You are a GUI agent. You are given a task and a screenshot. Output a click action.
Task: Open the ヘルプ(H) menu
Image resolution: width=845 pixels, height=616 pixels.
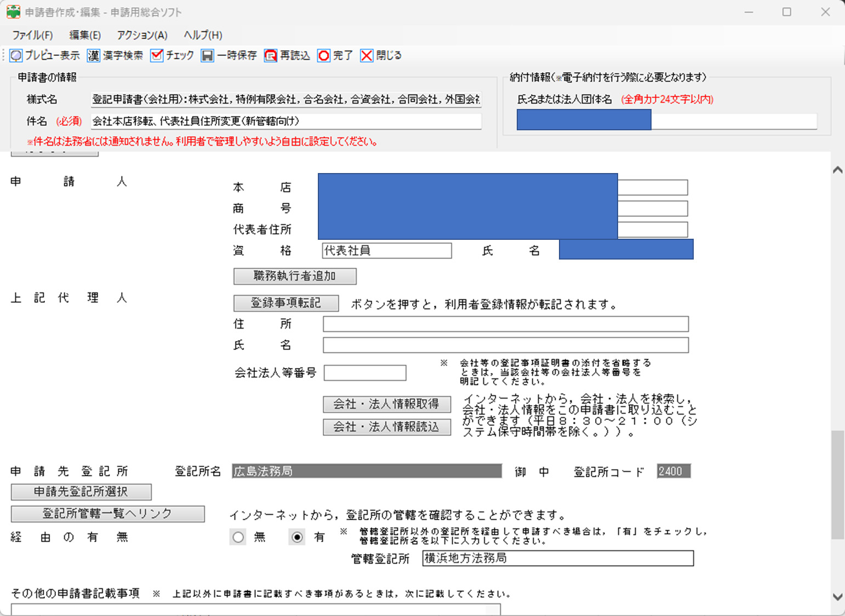[x=203, y=35]
